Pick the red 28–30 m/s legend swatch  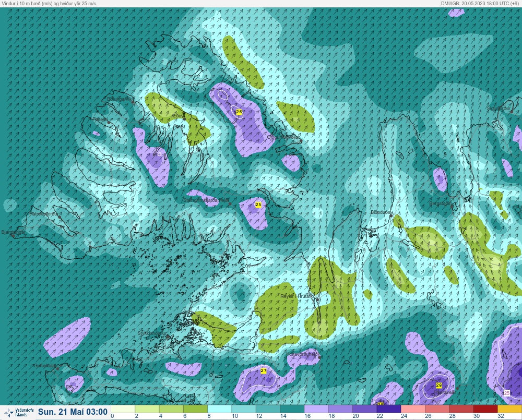point(461,409)
